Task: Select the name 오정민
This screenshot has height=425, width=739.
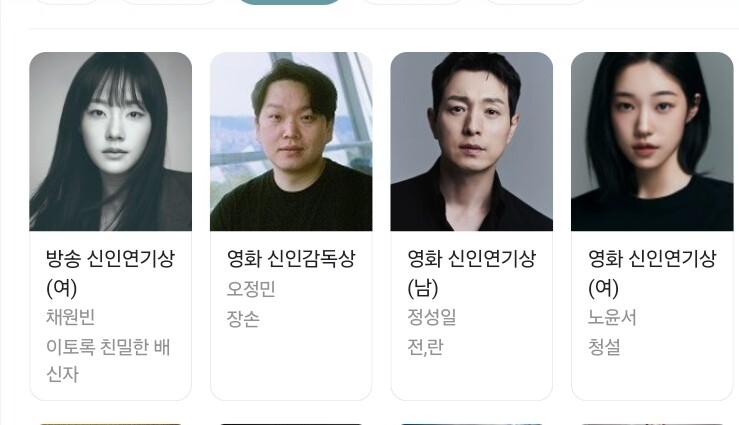Action: point(251,289)
